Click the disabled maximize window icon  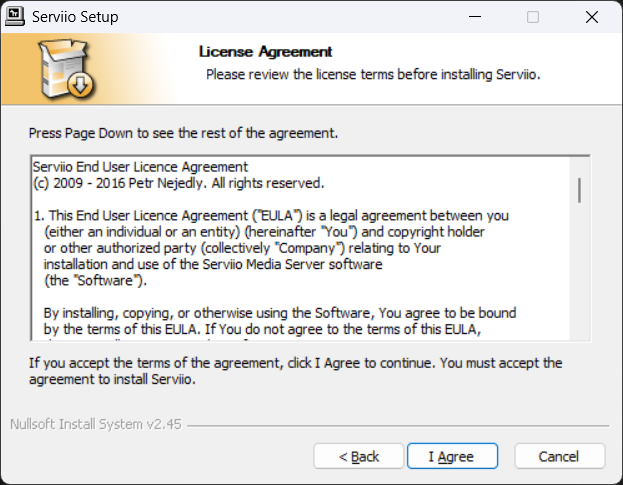[533, 17]
